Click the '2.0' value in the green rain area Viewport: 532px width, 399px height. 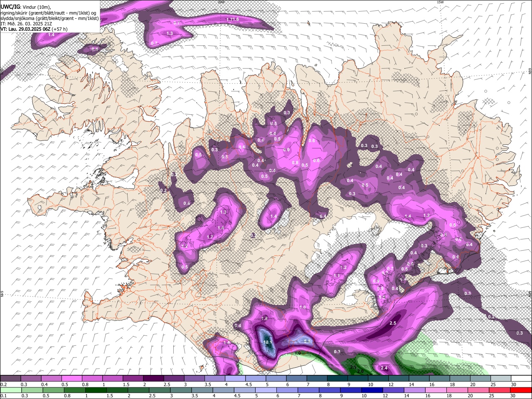coord(360,371)
